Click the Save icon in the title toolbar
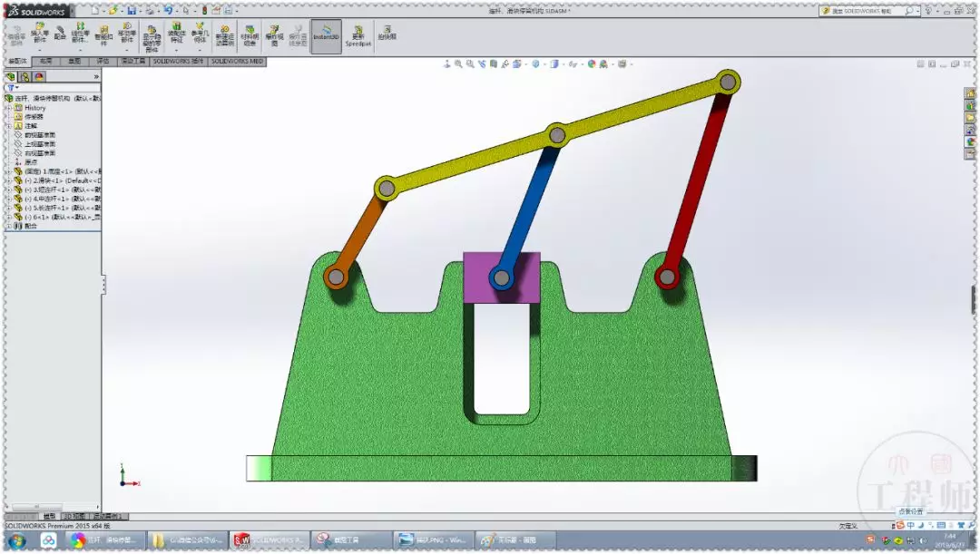This screenshot has width=980, height=554. (132, 11)
